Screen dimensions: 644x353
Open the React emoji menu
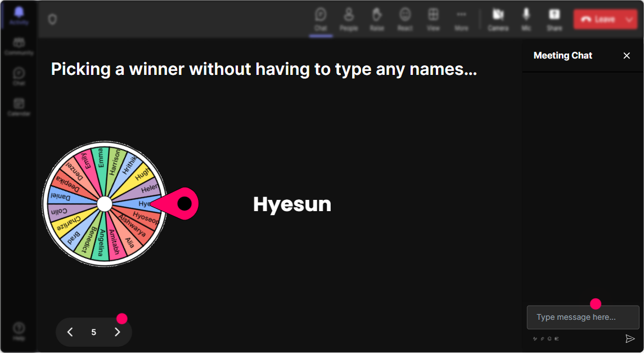pos(405,19)
